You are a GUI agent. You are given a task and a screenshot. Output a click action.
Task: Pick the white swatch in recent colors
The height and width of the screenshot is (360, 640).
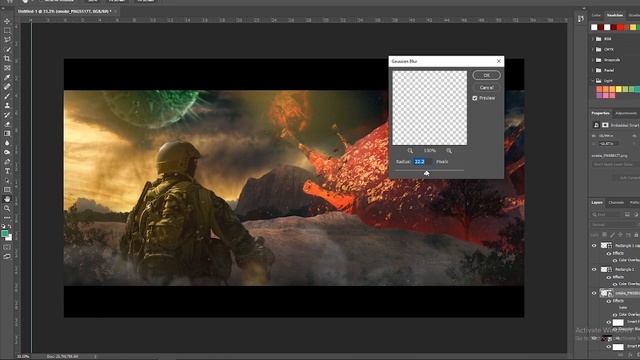pyautogui.click(x=594, y=27)
